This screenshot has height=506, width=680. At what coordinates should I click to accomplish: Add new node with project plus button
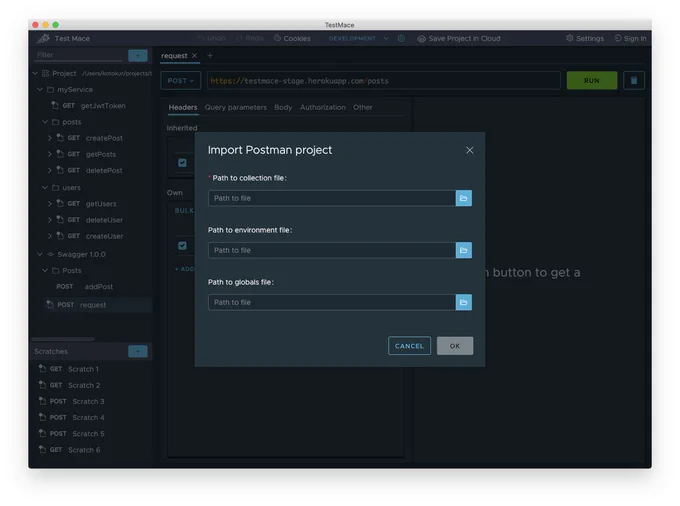pyautogui.click(x=138, y=55)
